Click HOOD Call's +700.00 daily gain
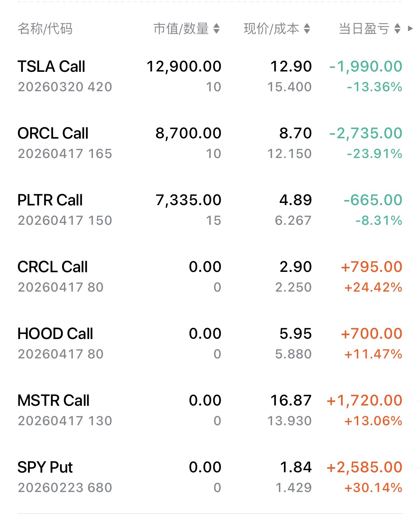Image resolution: width=420 pixels, height=515 pixels. click(x=372, y=334)
